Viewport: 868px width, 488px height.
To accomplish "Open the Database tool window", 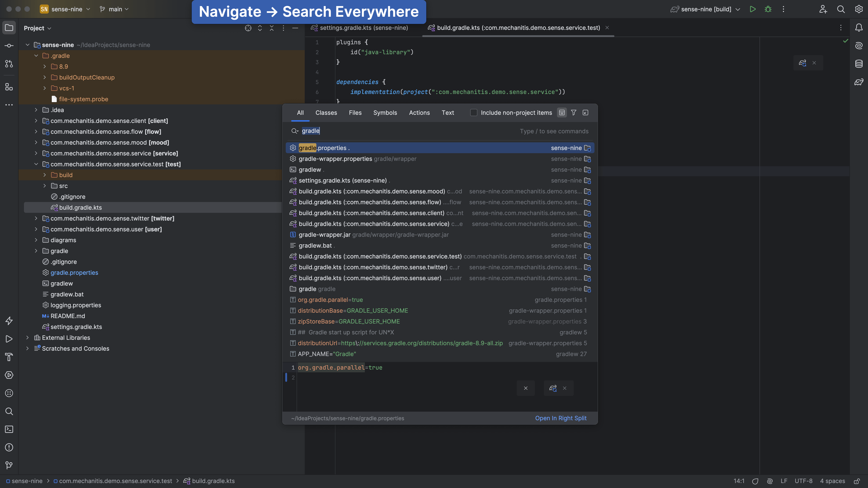I will click(859, 64).
